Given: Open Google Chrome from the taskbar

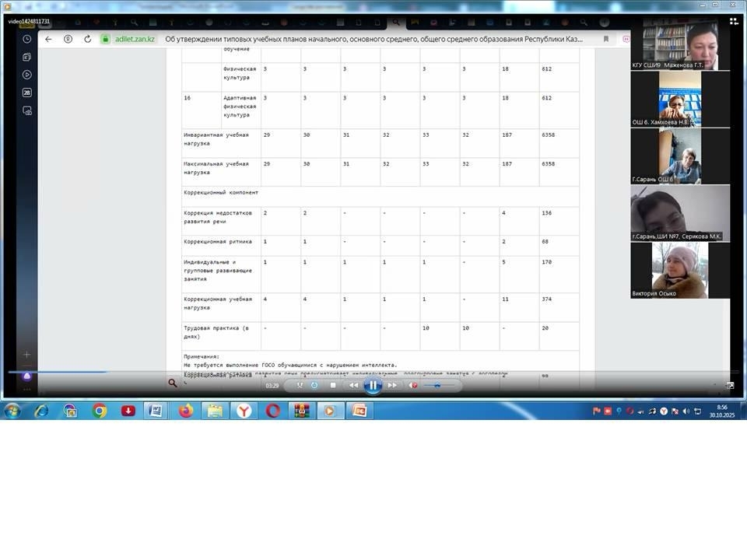Looking at the screenshot, I should [x=100, y=411].
